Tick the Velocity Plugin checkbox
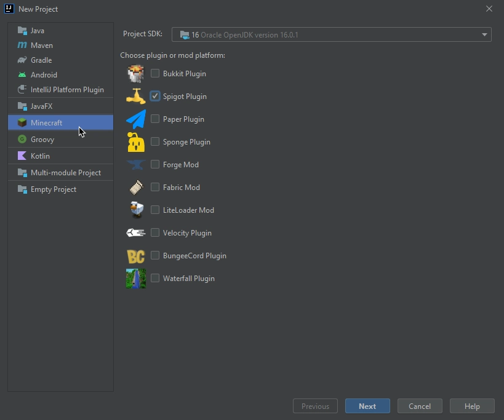 pos(155,233)
